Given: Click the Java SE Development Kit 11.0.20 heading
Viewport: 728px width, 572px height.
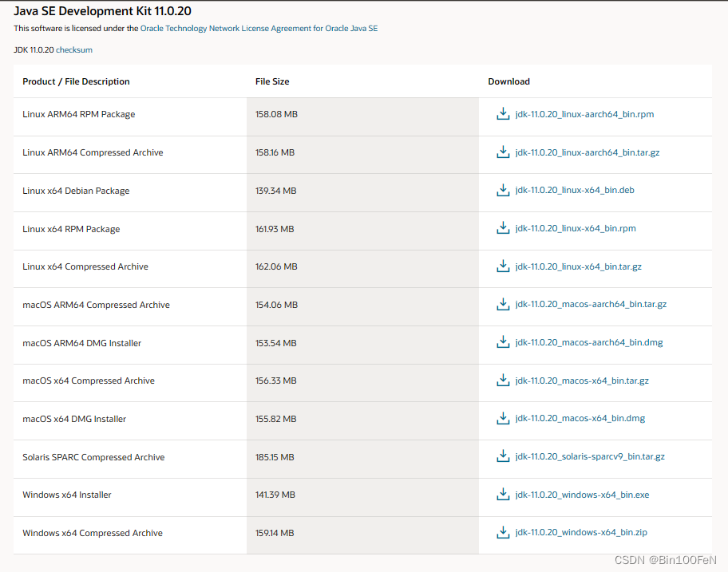Looking at the screenshot, I should 103,11.
